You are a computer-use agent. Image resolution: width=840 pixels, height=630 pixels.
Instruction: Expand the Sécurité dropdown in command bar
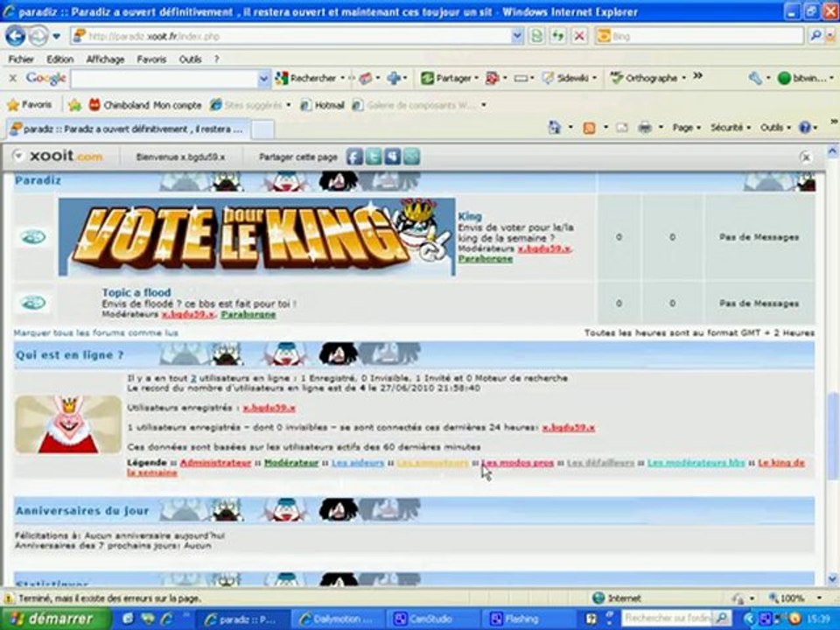pos(730,128)
